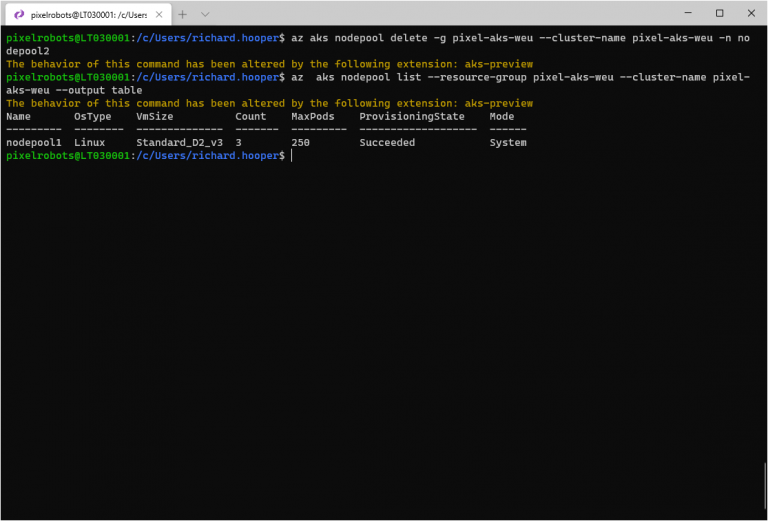Image resolution: width=768 pixels, height=521 pixels.
Task: Click the 'Name' column header
Action: (x=18, y=117)
